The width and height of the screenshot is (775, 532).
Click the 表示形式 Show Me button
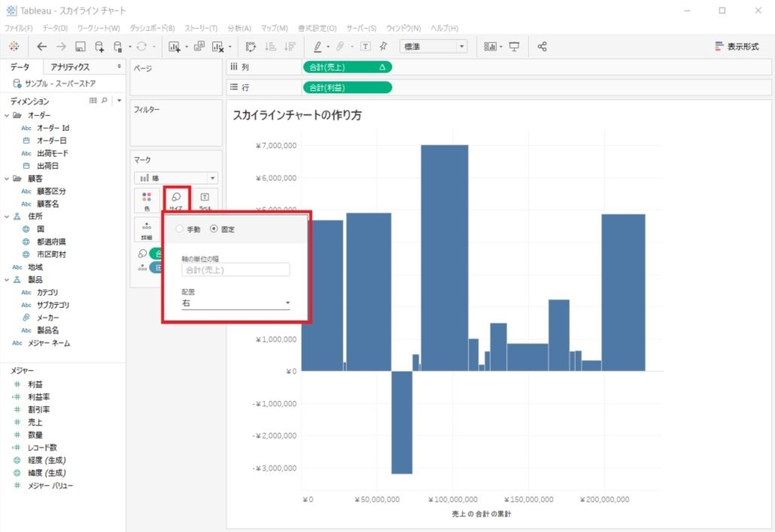[736, 46]
